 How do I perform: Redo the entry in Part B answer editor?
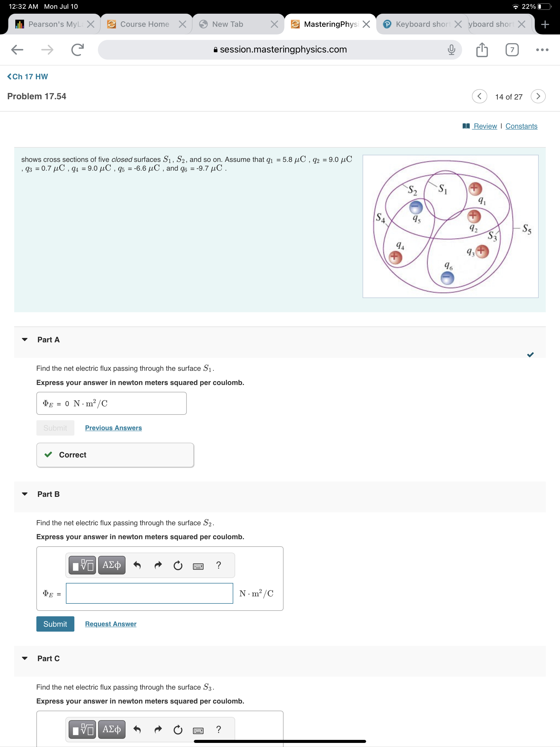[158, 565]
